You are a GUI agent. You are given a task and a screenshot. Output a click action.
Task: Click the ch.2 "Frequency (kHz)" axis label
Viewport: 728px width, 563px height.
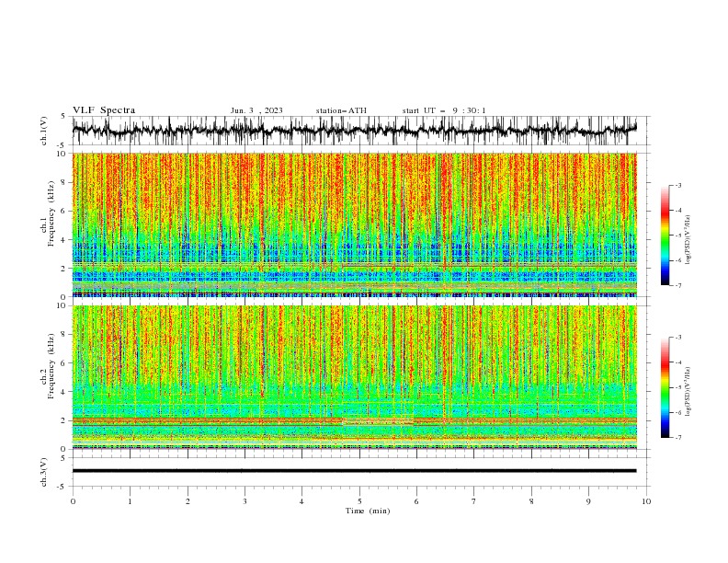point(52,366)
